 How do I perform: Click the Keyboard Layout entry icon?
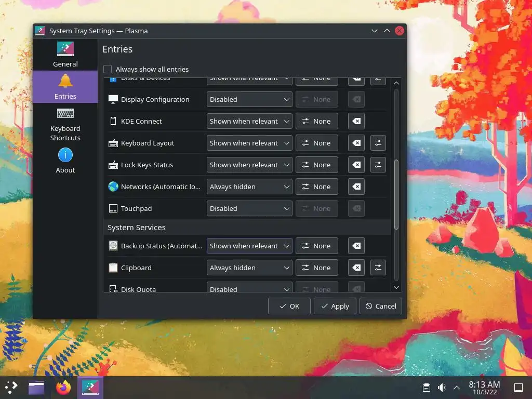pyautogui.click(x=113, y=143)
